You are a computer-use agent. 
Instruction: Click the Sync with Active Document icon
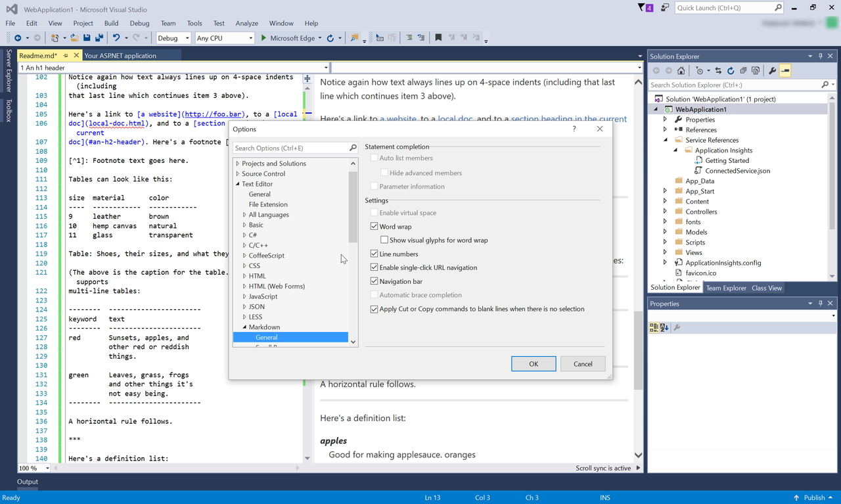coord(718,71)
